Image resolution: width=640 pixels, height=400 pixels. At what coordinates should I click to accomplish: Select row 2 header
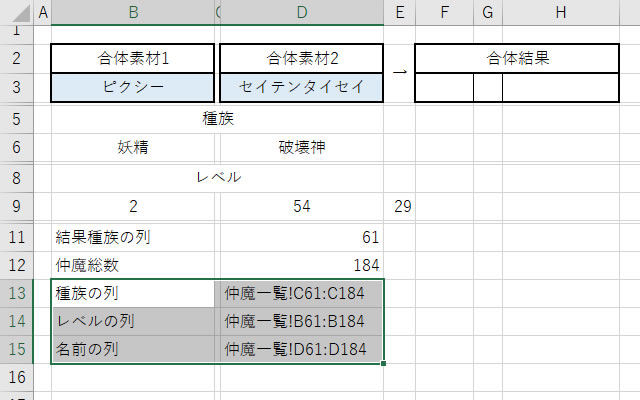point(16,58)
